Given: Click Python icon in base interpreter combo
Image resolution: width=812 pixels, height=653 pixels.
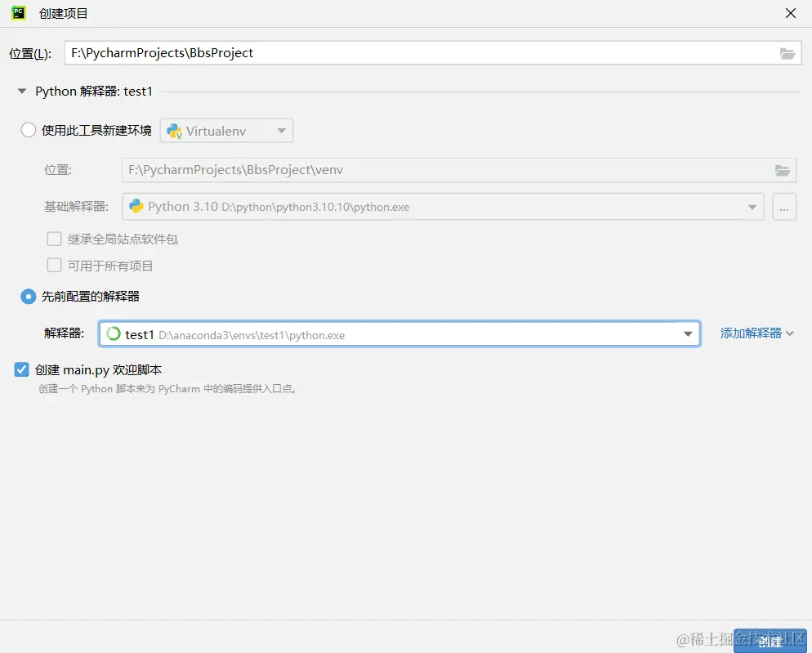Looking at the screenshot, I should click(x=136, y=206).
